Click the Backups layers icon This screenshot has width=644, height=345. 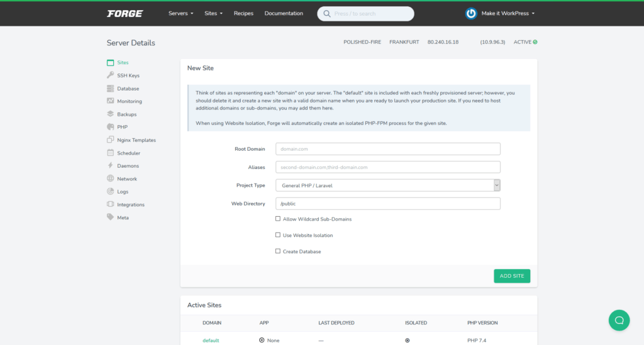110,114
